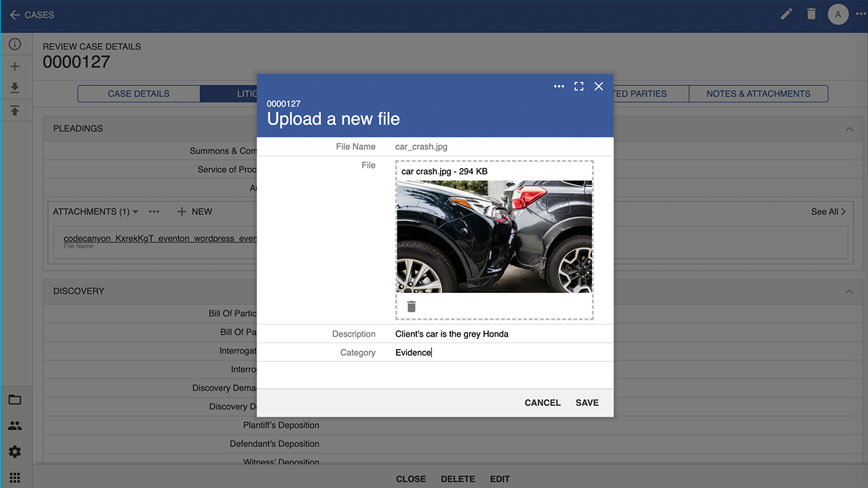868x488 pixels.
Task: Click the download icon in the left sidebar
Action: [x=15, y=88]
